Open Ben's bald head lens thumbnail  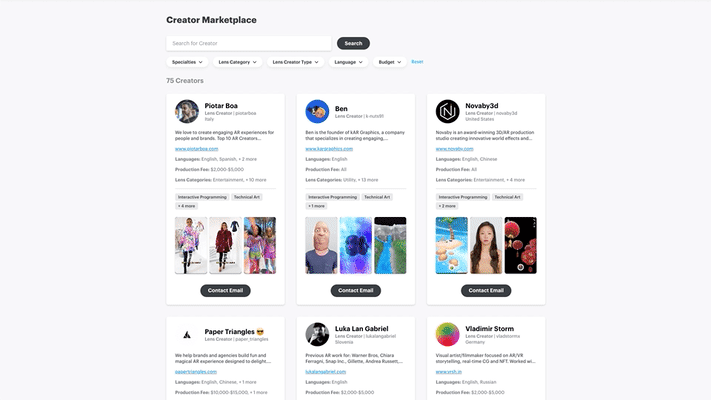[321, 245]
